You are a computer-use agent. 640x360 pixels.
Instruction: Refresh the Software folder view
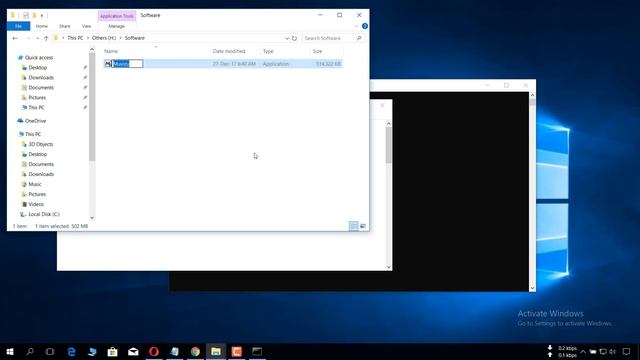294,38
